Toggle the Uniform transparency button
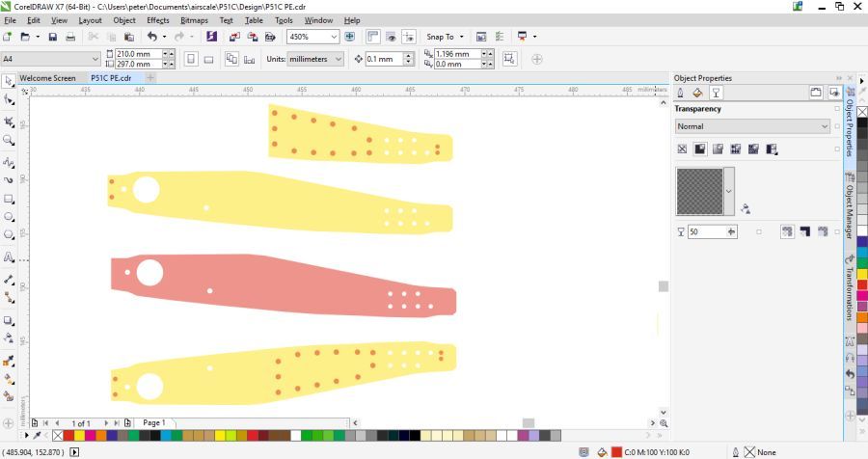The height and width of the screenshot is (459, 868). (x=699, y=149)
